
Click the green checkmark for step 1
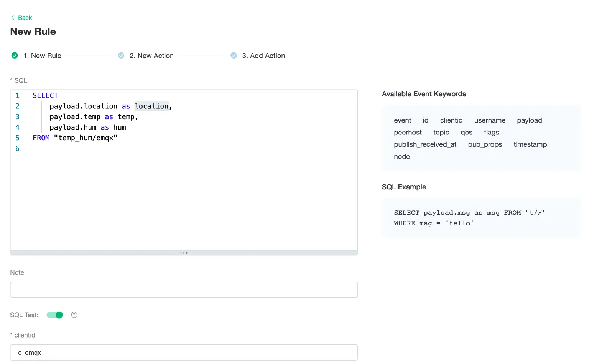(15, 56)
